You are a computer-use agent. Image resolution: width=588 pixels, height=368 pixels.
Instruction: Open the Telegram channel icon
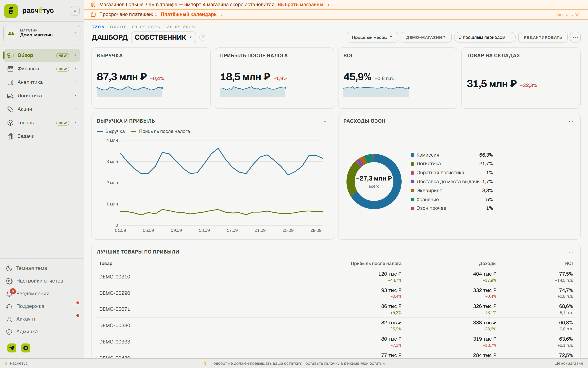tap(12, 348)
